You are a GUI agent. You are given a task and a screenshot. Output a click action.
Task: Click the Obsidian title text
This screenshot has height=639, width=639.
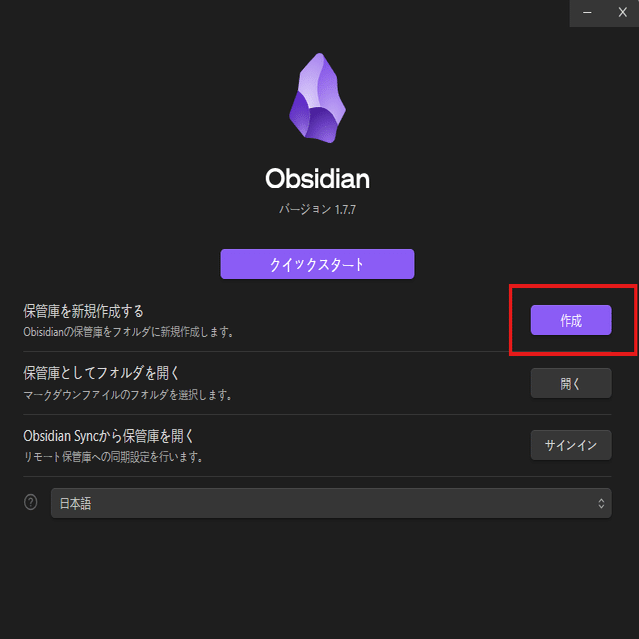coord(317,179)
